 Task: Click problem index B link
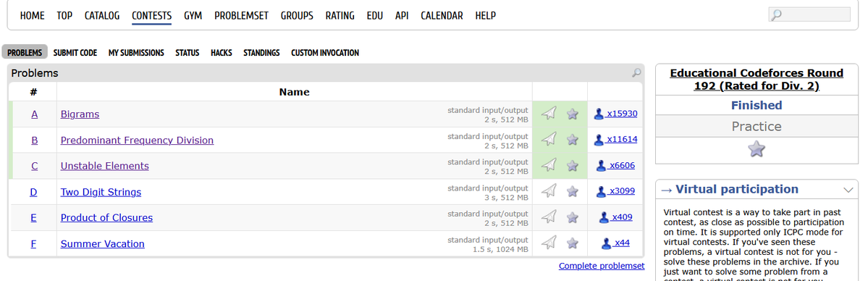click(34, 140)
